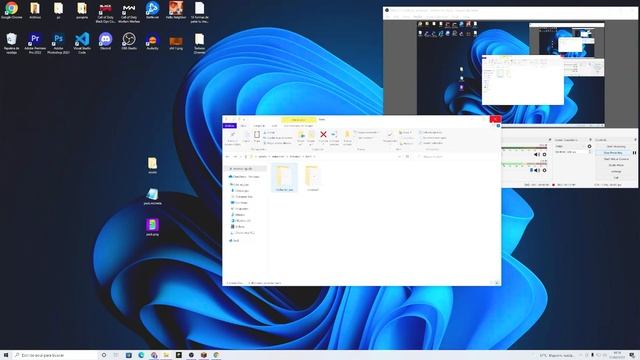Select the second unselected folder in Explorer
Screen dimensions: 640x360
tap(312, 178)
